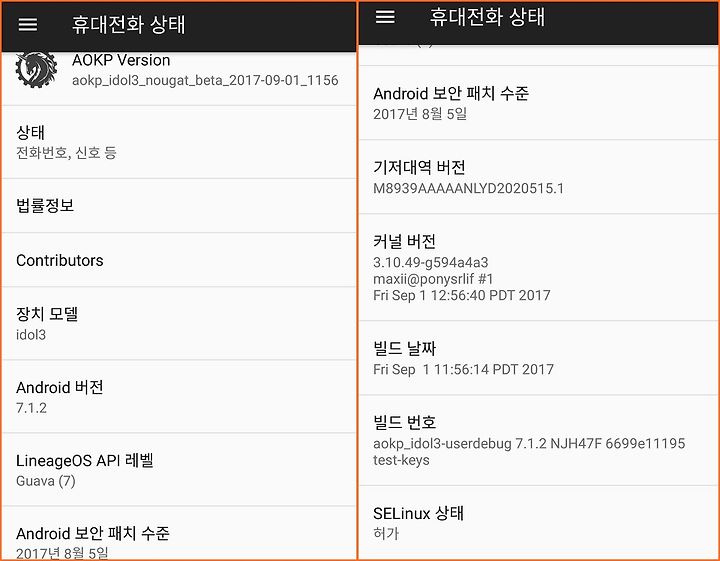This screenshot has height=561, width=720.
Task: Open Contributors entry
Action: pyautogui.click(x=179, y=260)
